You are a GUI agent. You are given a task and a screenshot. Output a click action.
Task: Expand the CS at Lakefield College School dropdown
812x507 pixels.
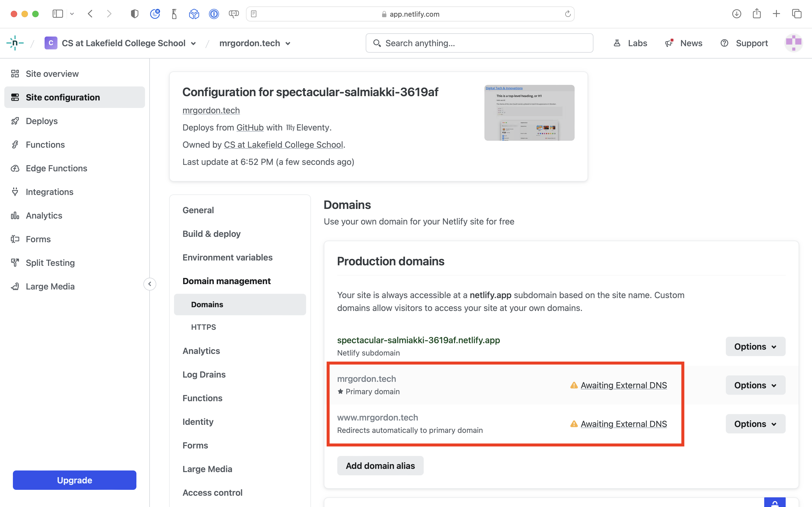[x=193, y=44]
